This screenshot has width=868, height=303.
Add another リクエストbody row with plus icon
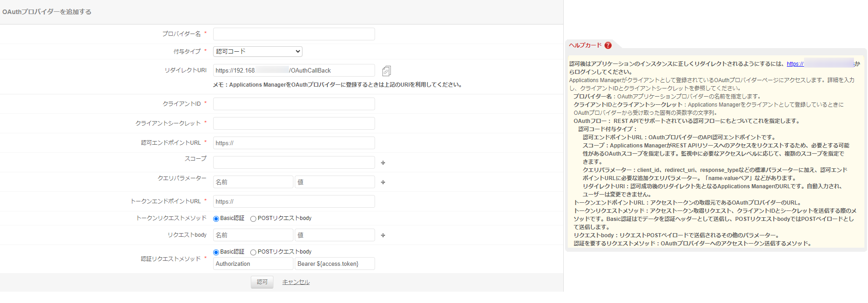pyautogui.click(x=383, y=235)
